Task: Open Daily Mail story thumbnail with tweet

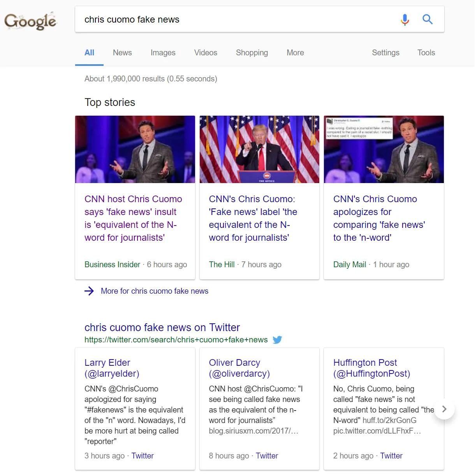Action: 384,149
